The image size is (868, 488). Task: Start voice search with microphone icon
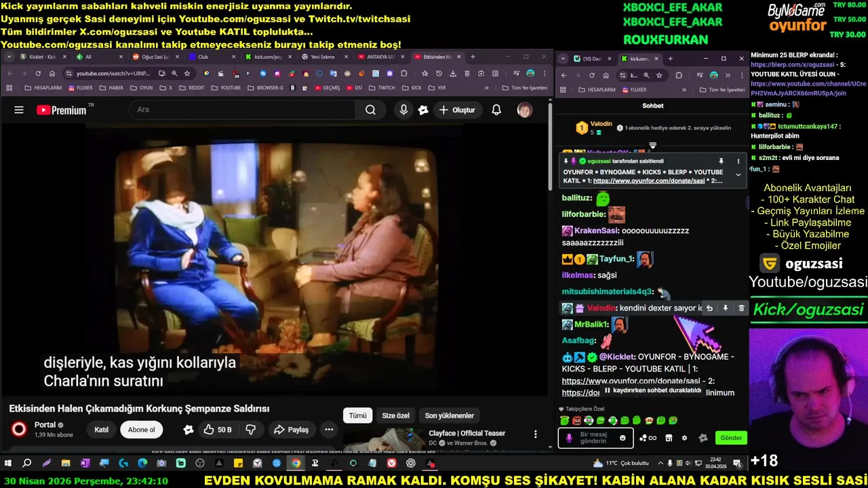[x=403, y=110]
